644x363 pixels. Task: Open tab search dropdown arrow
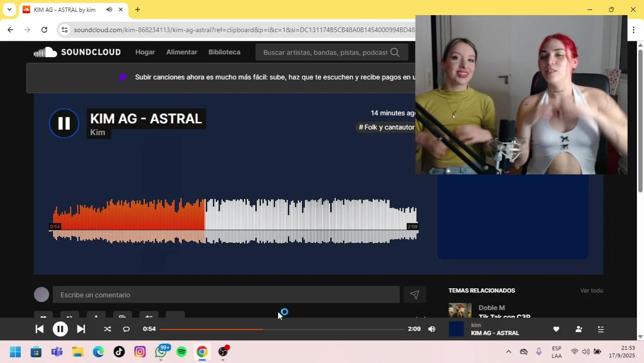click(x=9, y=10)
